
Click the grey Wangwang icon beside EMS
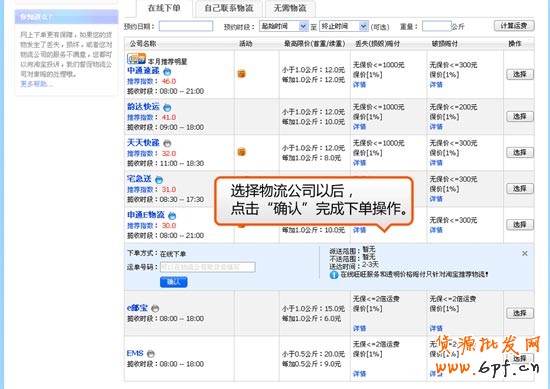coord(151,354)
